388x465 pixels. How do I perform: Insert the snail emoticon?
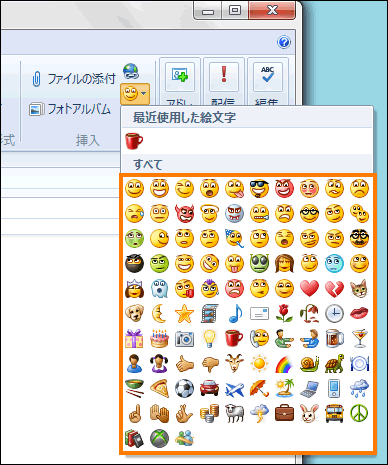(309, 363)
